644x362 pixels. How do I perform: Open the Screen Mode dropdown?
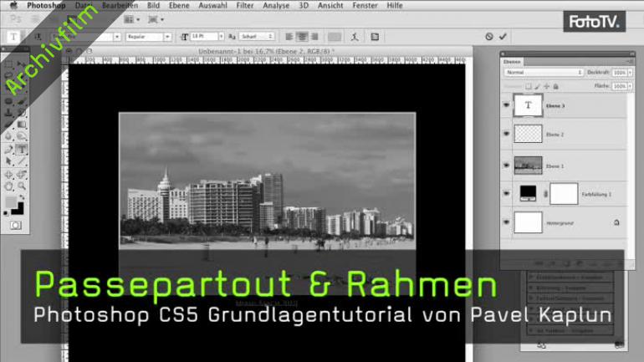(x=156, y=19)
